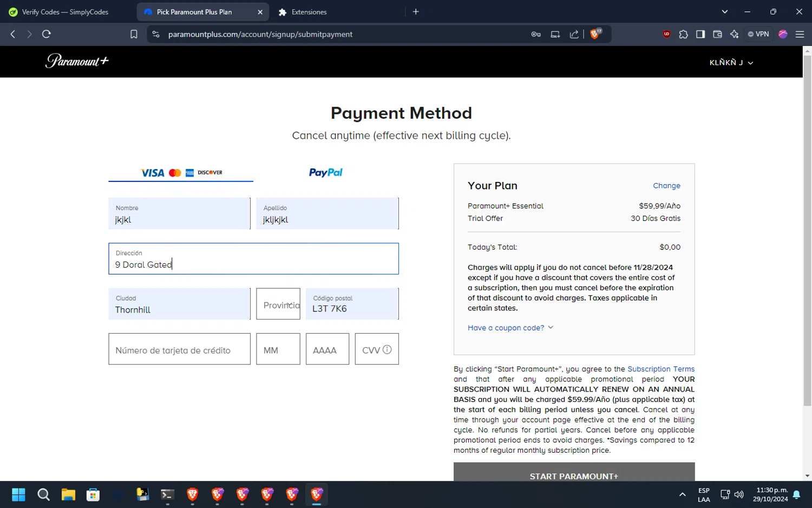Click the Change plan link

point(666,186)
